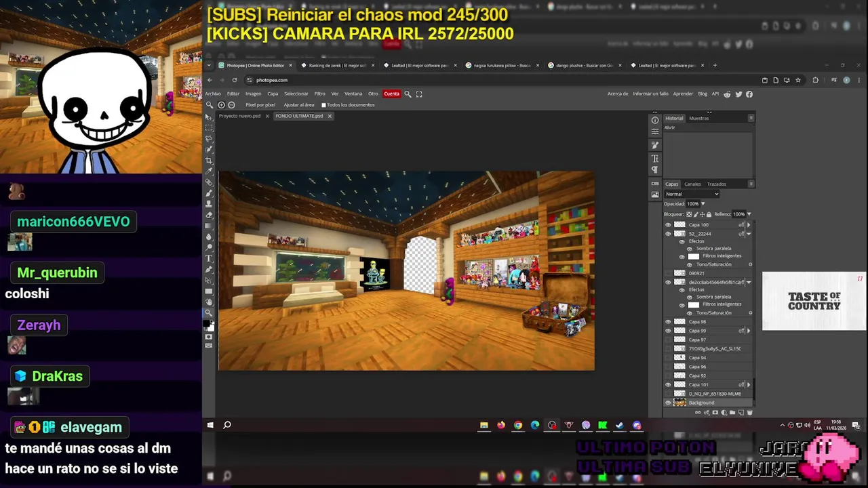The width and height of the screenshot is (868, 488).
Task: Toggle Quick Mask mode icon
Action: [209, 336]
